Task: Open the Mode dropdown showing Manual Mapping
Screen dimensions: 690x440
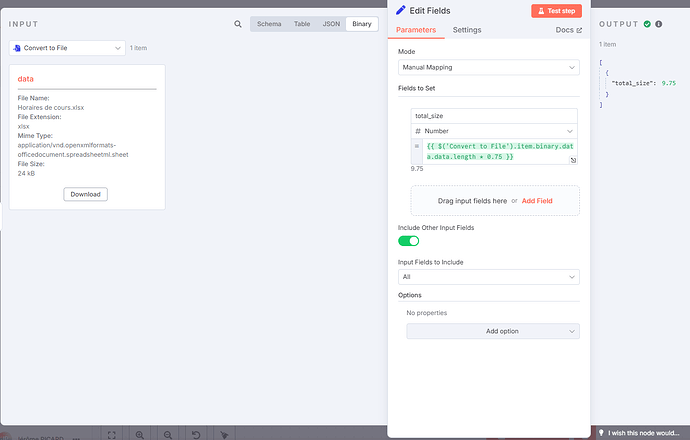Action: 488,67
